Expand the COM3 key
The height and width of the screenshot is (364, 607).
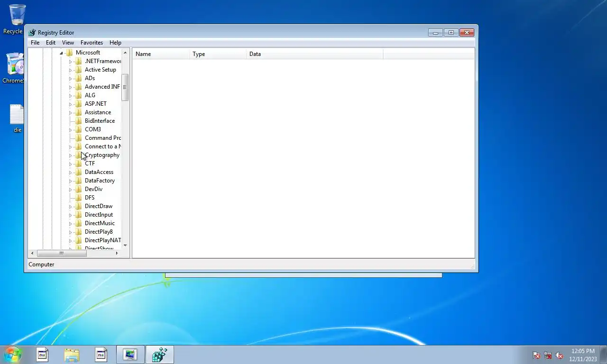click(70, 130)
